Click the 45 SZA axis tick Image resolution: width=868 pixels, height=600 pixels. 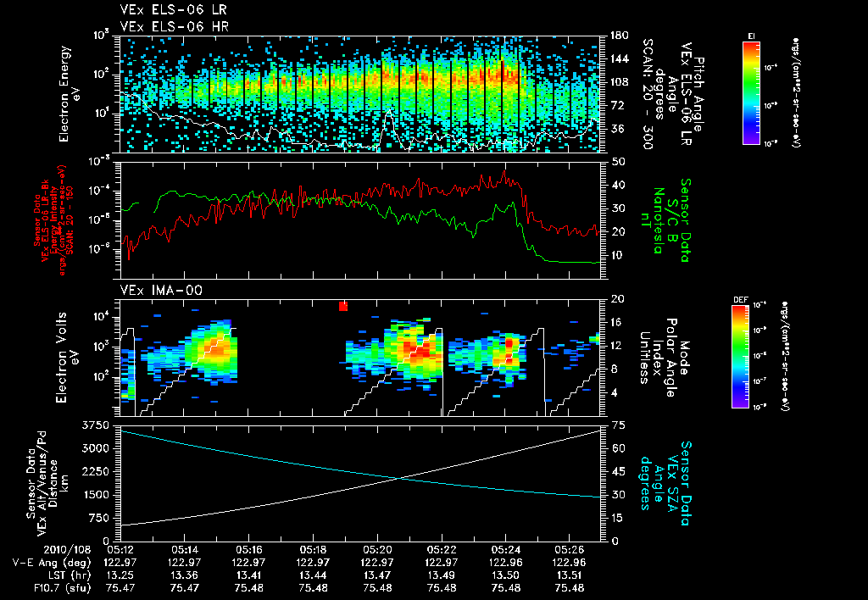click(617, 471)
